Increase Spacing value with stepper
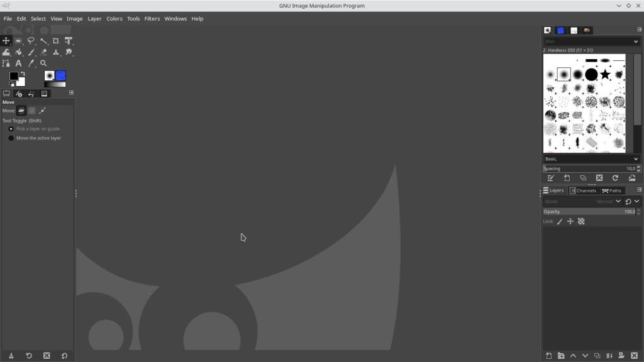Viewport: 644px width, 362px height. [x=638, y=167]
